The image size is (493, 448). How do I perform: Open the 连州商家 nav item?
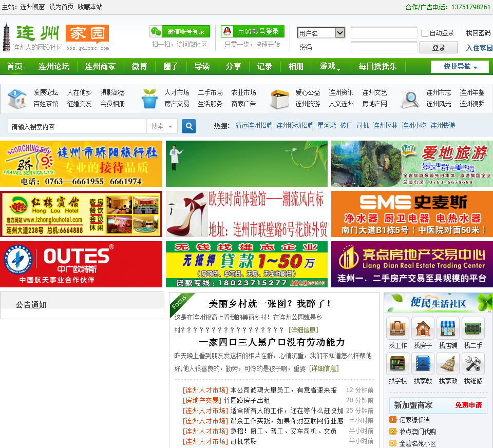click(x=100, y=66)
